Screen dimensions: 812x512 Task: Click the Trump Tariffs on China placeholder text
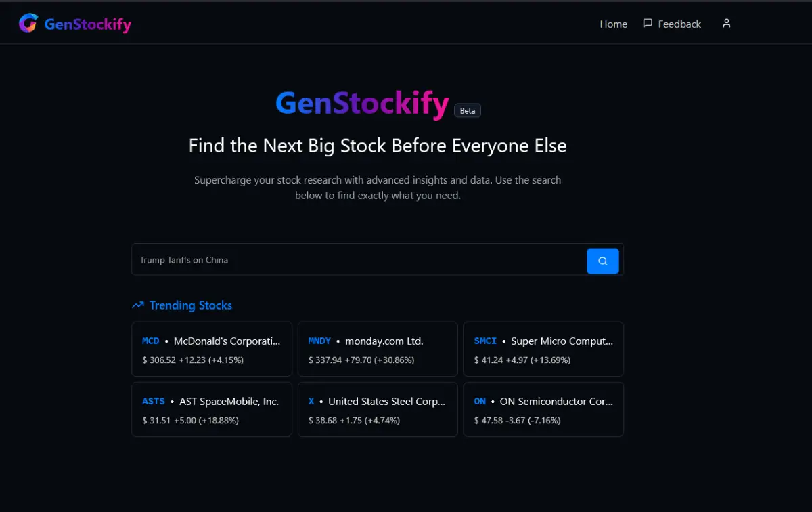(x=183, y=259)
